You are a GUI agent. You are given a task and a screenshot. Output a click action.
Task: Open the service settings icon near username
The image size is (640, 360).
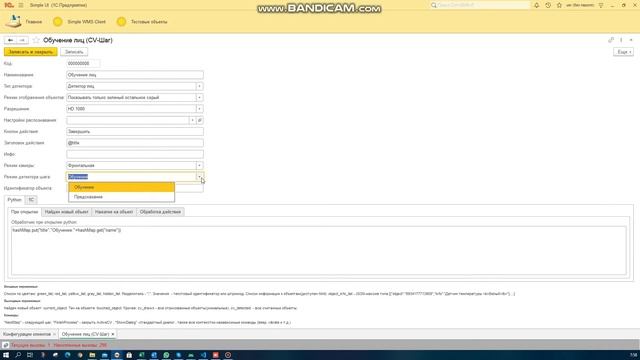601,5
